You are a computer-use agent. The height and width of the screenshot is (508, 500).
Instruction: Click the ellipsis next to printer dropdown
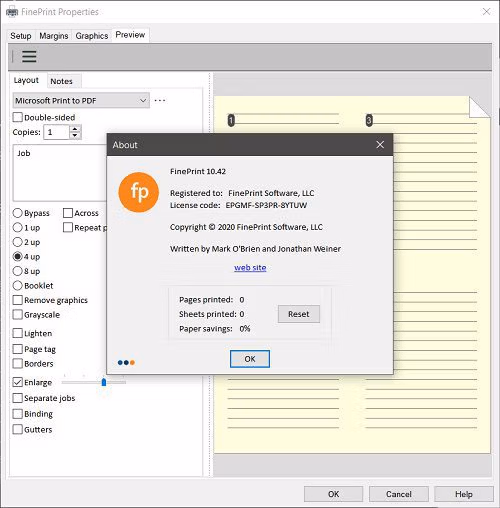coord(160,100)
